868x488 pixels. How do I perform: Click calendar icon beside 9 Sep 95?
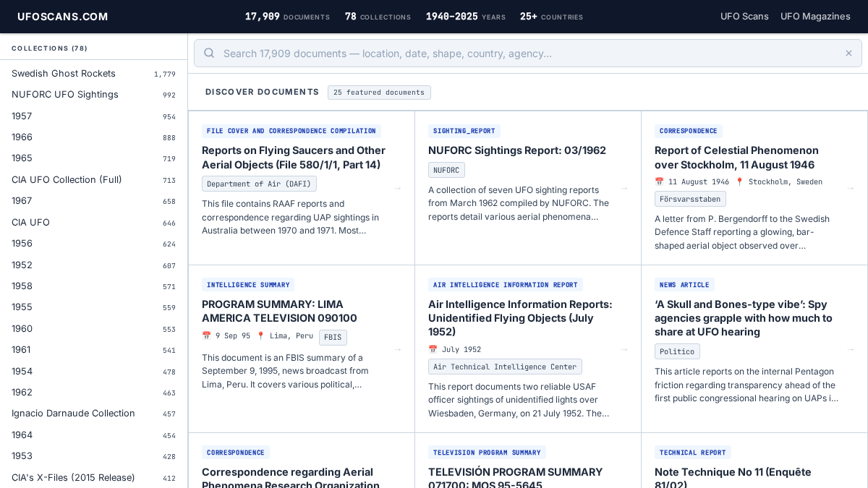[206, 336]
